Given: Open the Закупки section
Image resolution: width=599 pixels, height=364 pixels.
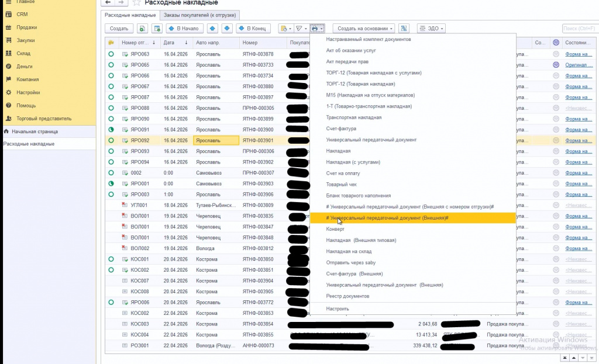Looking at the screenshot, I should 26,40.
